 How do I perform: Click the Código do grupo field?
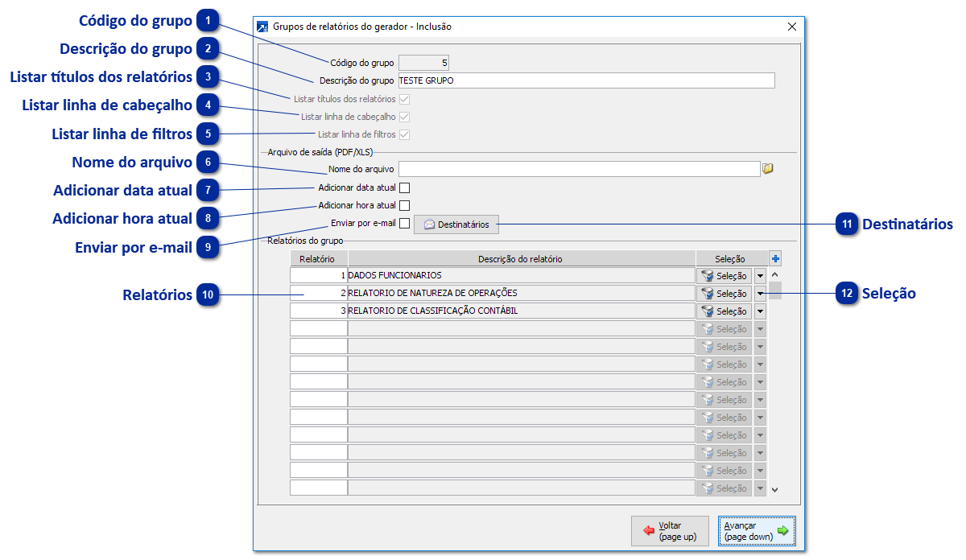[424, 62]
